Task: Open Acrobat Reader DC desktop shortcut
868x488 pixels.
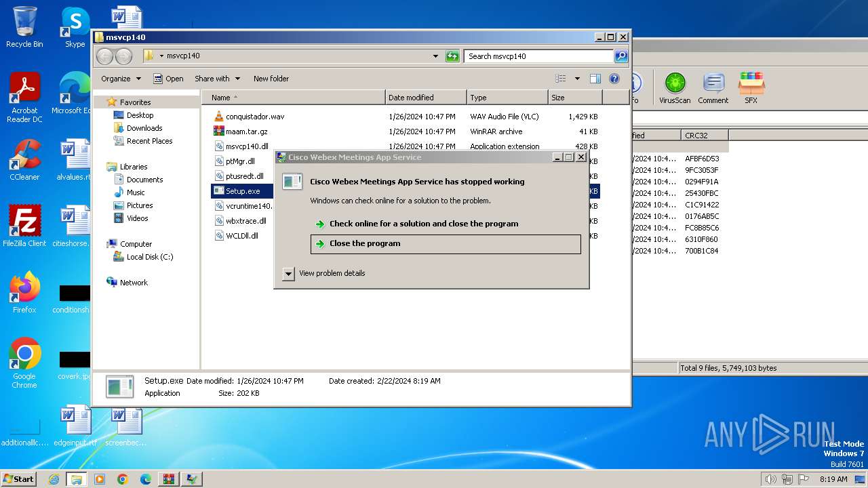Action: [x=24, y=98]
